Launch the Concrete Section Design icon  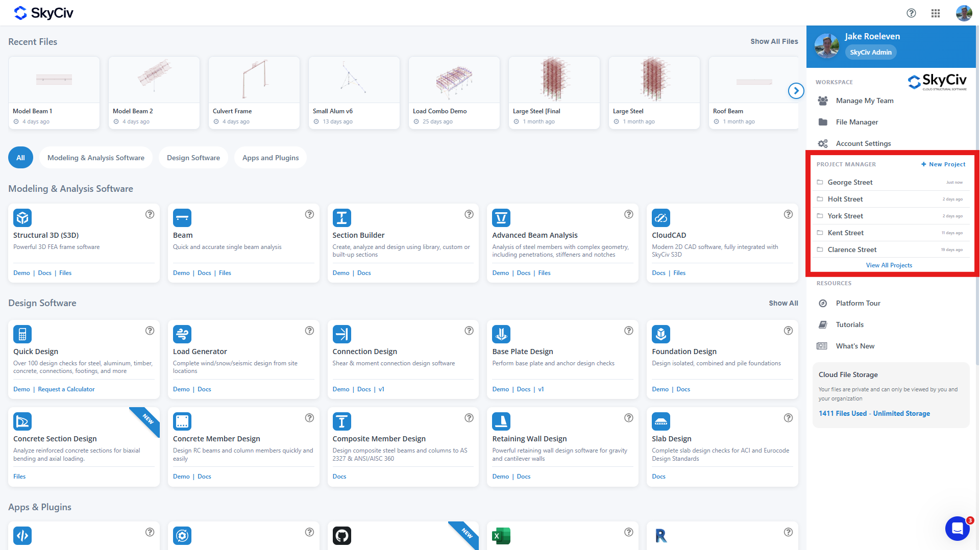pyautogui.click(x=22, y=421)
